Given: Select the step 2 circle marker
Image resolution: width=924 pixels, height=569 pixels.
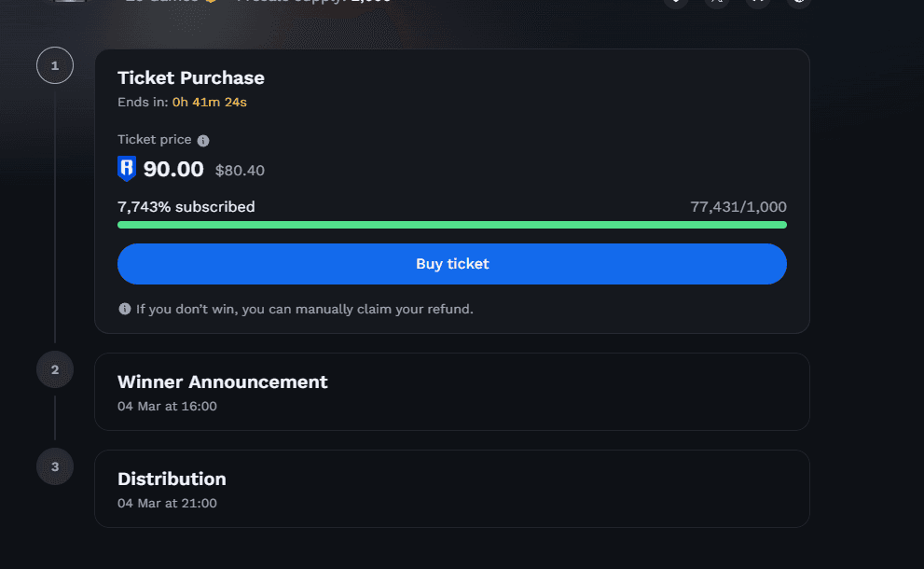Looking at the screenshot, I should (x=55, y=369).
